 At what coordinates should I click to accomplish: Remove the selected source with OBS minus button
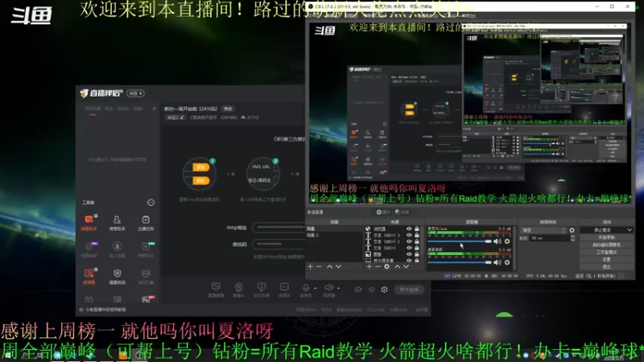point(378,267)
